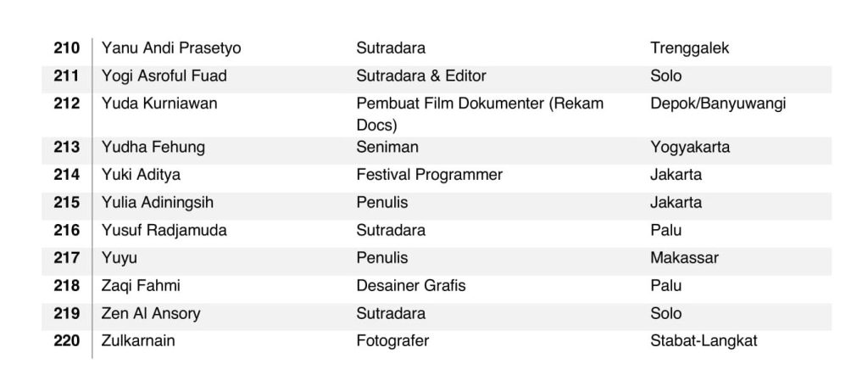
Task: Click the name Yanu Andi Prasetyo
Action: pos(171,48)
